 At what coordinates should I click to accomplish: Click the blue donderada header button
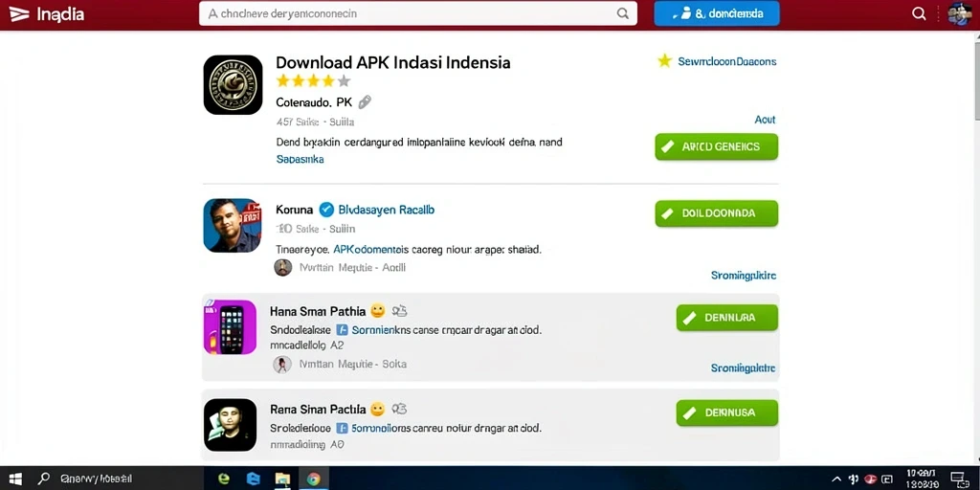click(x=717, y=13)
